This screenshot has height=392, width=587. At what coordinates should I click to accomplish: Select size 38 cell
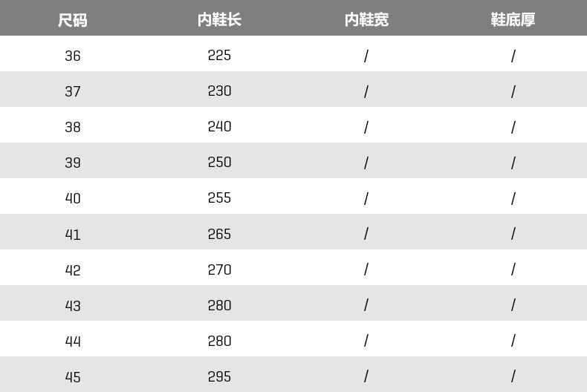pyautogui.click(x=73, y=127)
